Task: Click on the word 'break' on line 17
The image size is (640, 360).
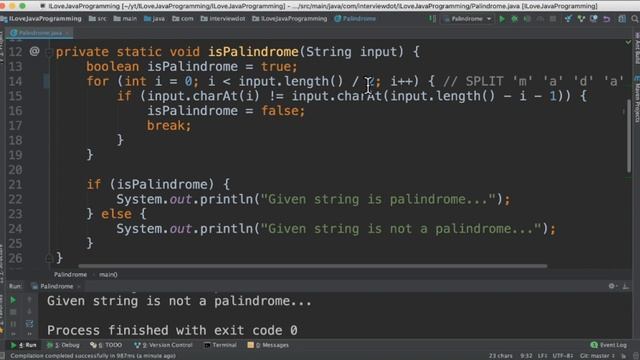Action: (165, 126)
